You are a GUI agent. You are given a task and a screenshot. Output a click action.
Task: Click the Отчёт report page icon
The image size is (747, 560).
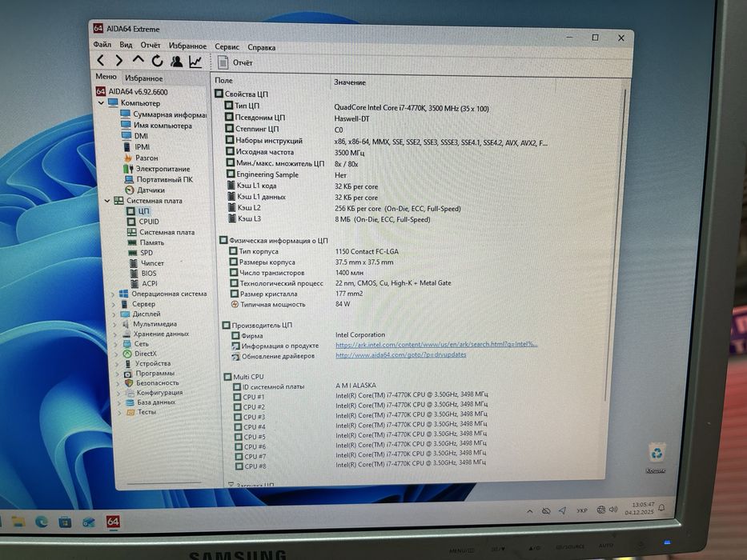click(x=223, y=62)
